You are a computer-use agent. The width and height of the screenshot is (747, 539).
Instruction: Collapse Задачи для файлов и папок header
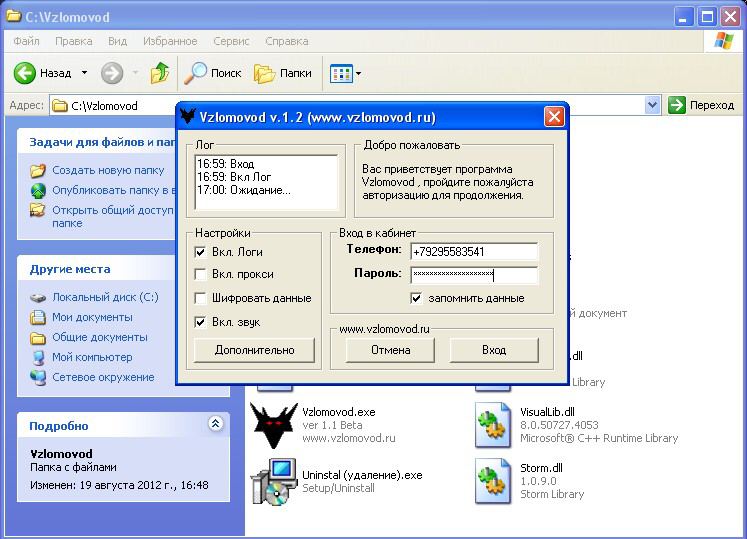[x=97, y=142]
